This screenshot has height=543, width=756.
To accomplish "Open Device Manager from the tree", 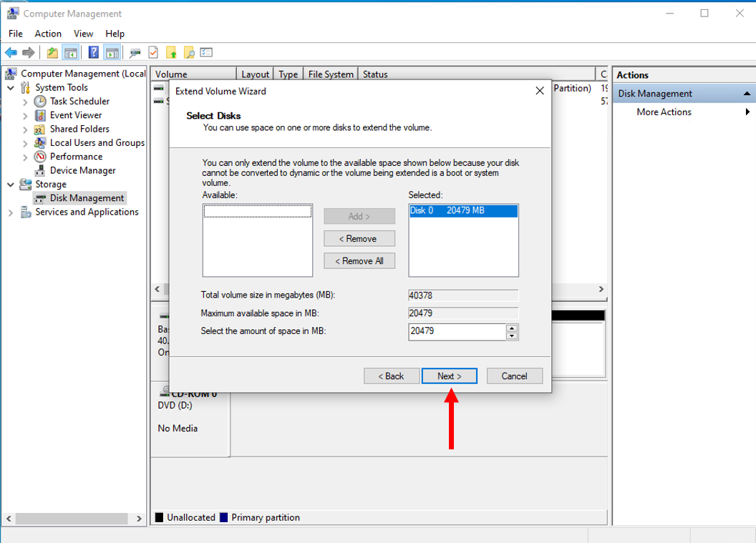I will (x=82, y=170).
